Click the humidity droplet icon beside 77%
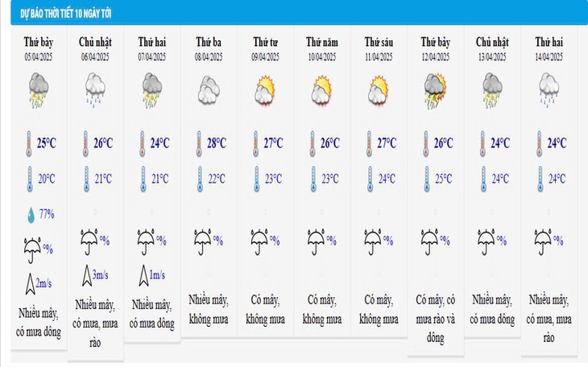Viewport: 588px width, 367px height. [x=31, y=215]
